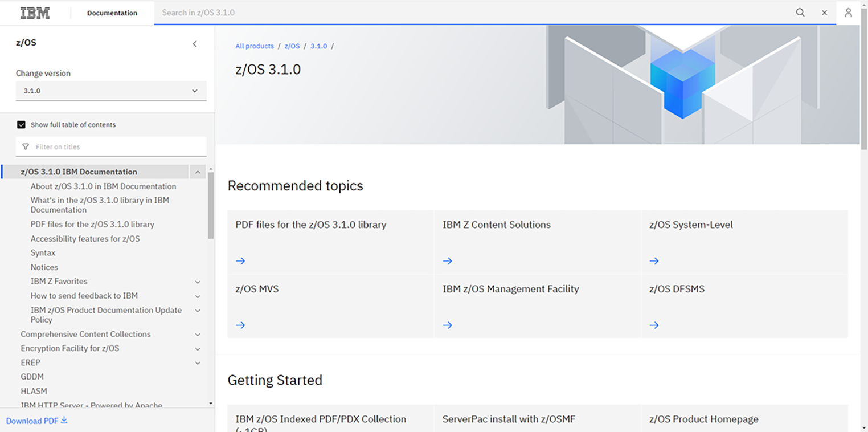The image size is (868, 432).
Task: Click the IBM logo
Action: [x=35, y=13]
